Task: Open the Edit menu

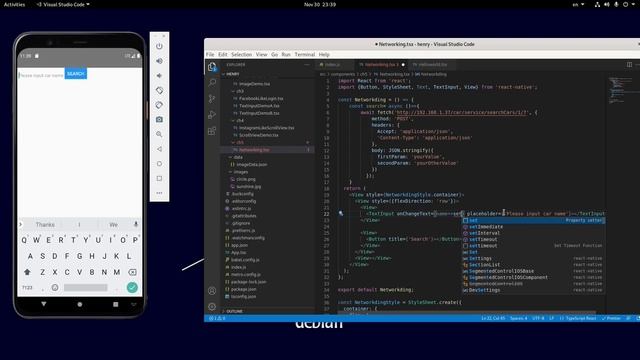Action: [x=222, y=54]
